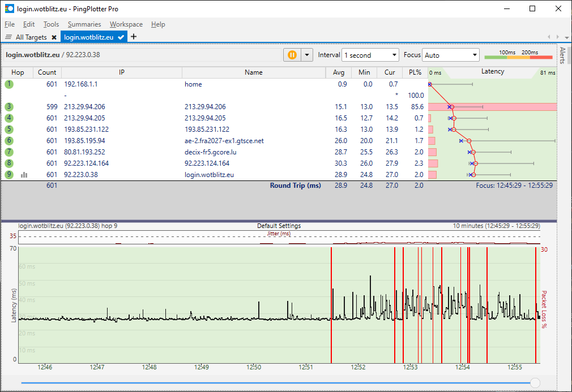The image size is (572, 392).
Task: Click the plus icon to add new target tab
Action: point(134,37)
